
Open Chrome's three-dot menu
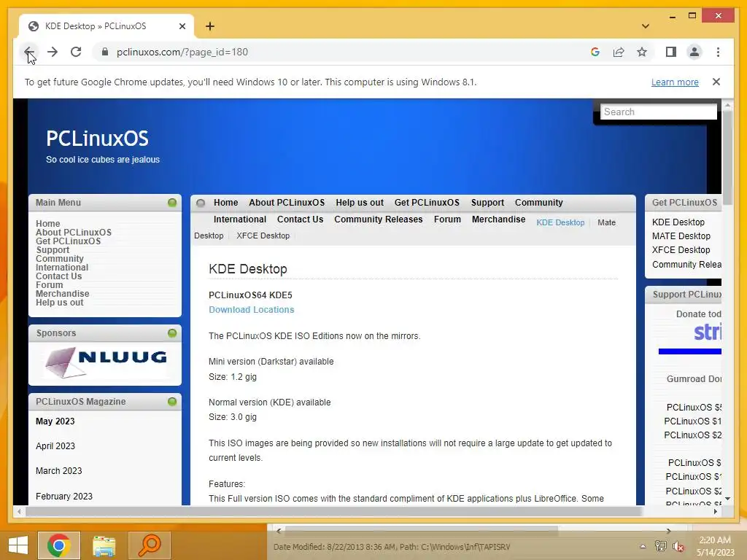[718, 52]
